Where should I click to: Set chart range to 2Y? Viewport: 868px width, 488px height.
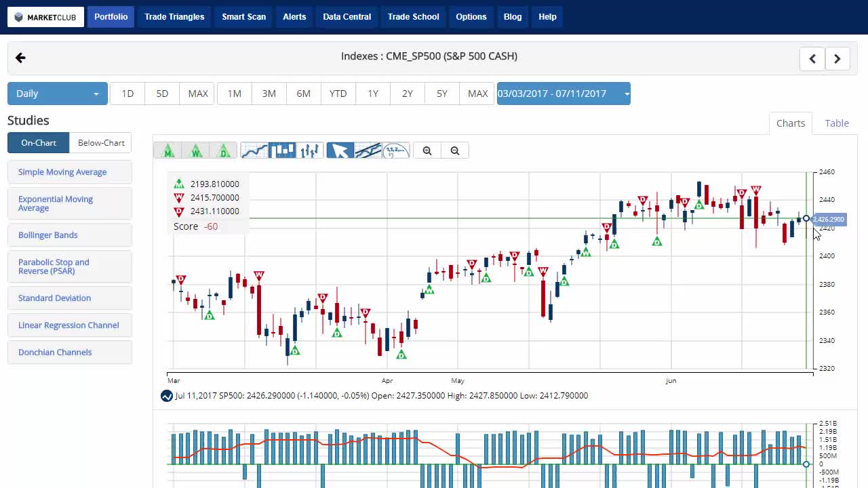coord(408,94)
